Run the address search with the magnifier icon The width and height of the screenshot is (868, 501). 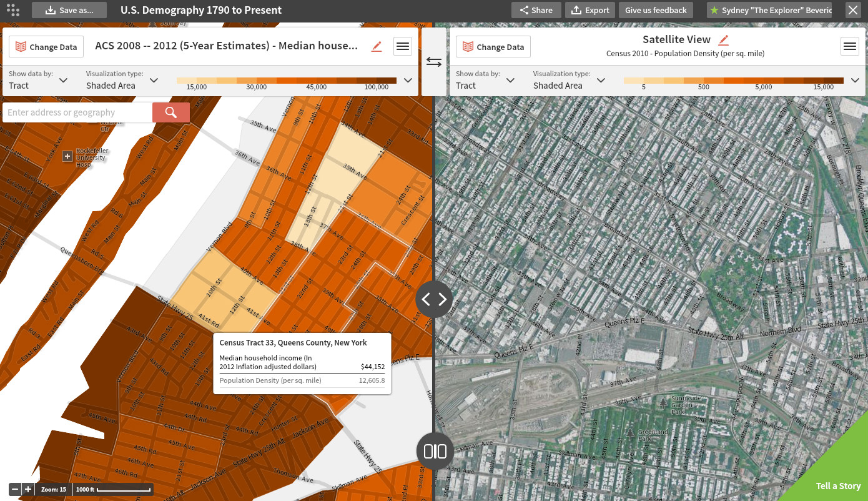click(x=170, y=112)
